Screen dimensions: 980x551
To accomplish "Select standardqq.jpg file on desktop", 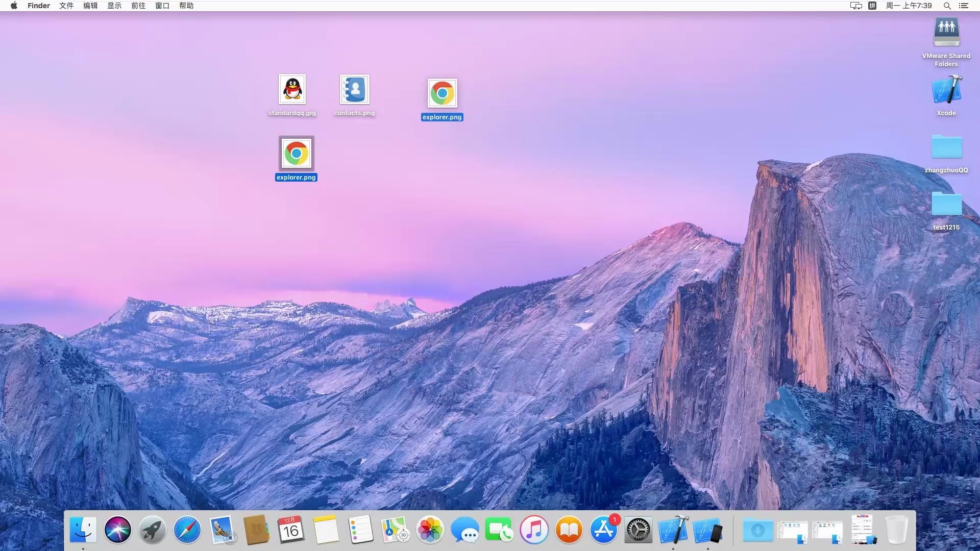I will tap(292, 95).
